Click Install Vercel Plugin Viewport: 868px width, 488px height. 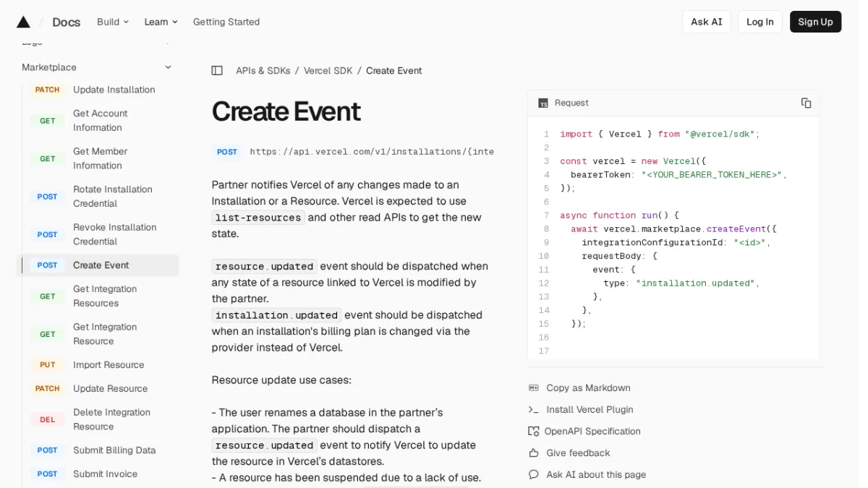point(590,410)
